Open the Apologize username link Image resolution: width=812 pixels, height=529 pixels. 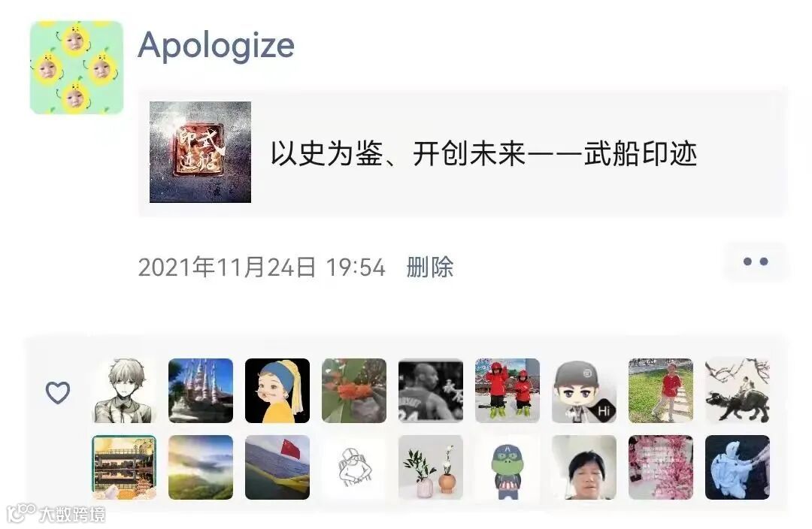pos(216,46)
